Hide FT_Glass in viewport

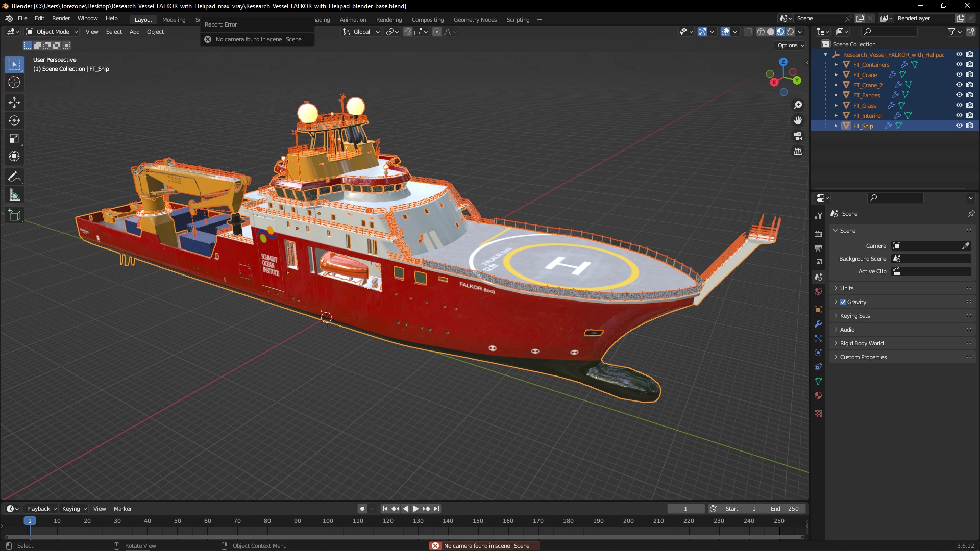959,105
